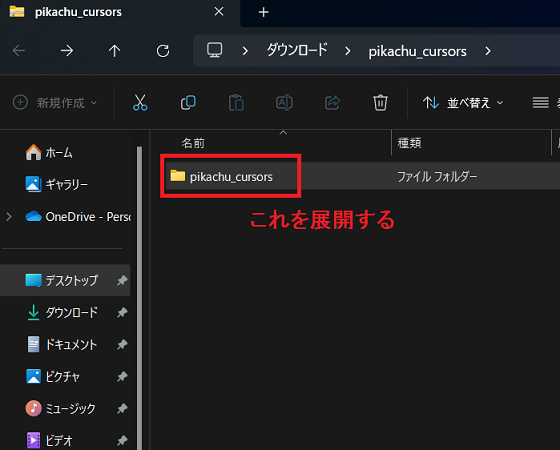Share the selected item
The height and width of the screenshot is (450, 560).
[332, 103]
